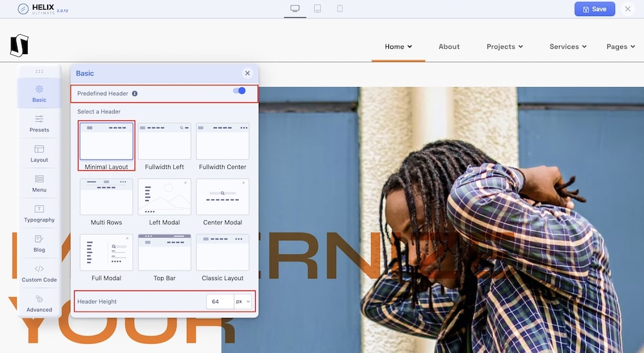Switch to tablet preview icon
The width and height of the screenshot is (644, 353).
click(317, 8)
